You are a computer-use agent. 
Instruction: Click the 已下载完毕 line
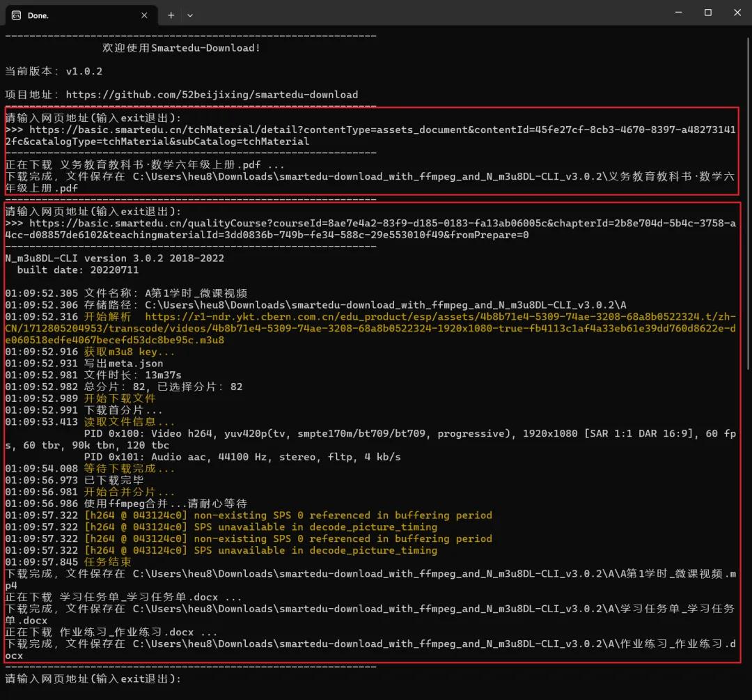pos(75,481)
